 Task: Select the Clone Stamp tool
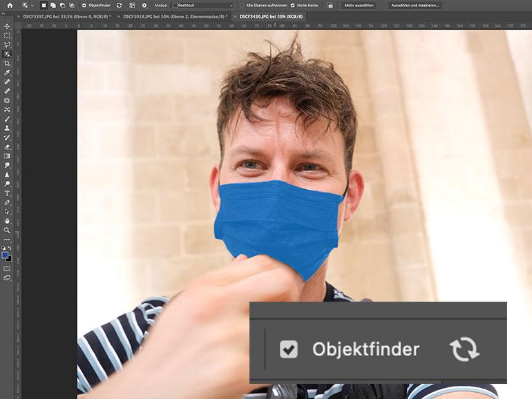pos(7,128)
